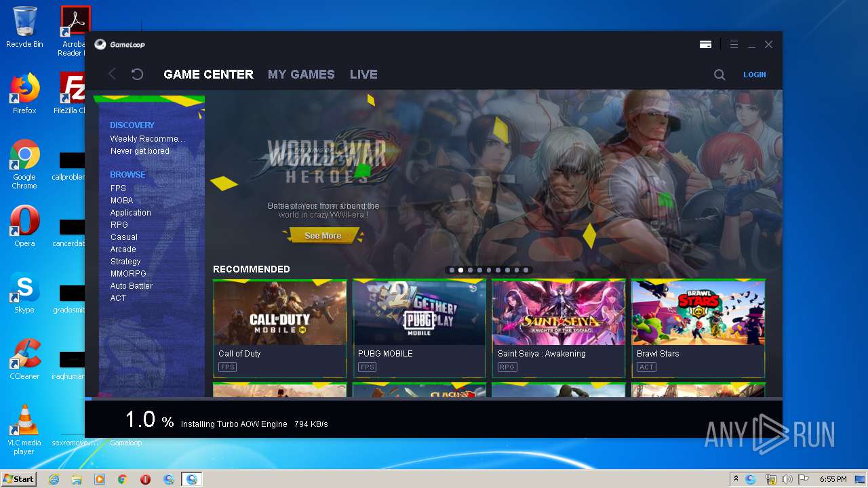The width and height of the screenshot is (868, 488).
Task: Click the Saint Seiya : Awakening title
Action: [541, 354]
